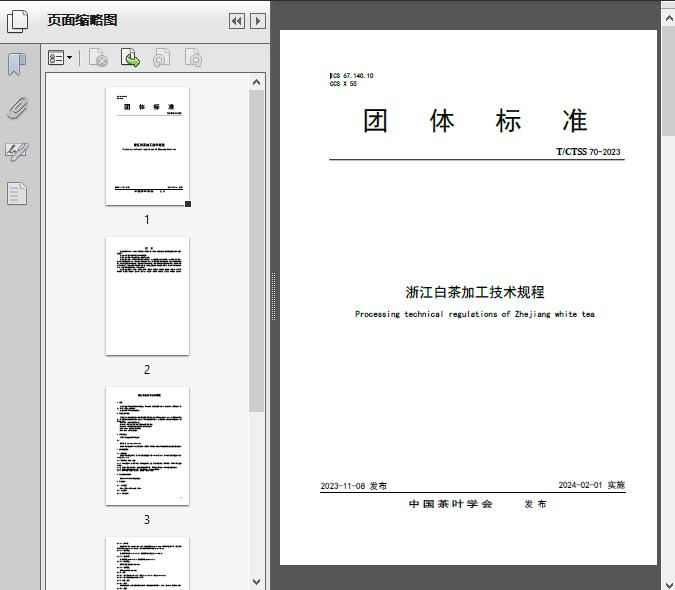Open the bottom document page icon in sidebar

[x=17, y=193]
